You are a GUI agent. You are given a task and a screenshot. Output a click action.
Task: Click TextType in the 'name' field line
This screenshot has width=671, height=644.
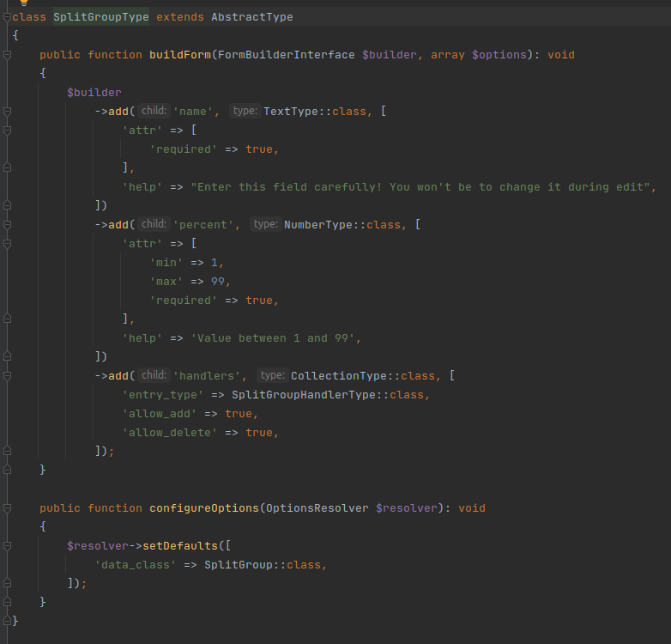pos(291,112)
